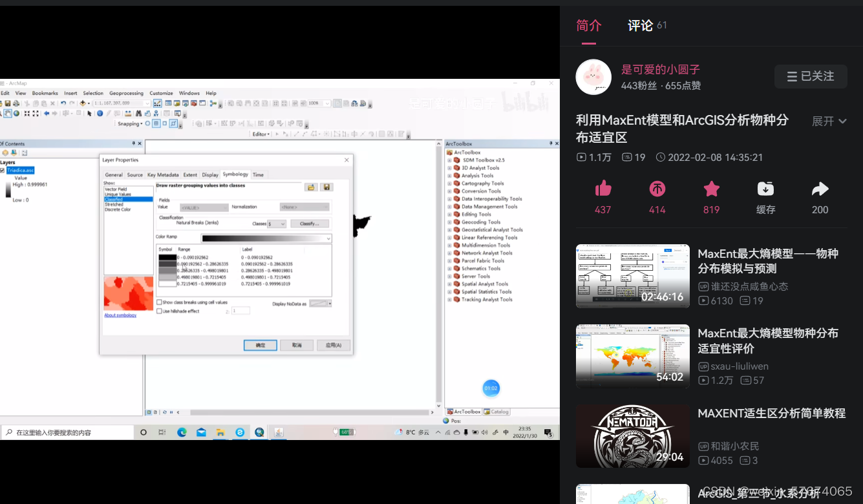The width and height of the screenshot is (863, 504).
Task: Click the save classification disk icon
Action: click(x=326, y=187)
